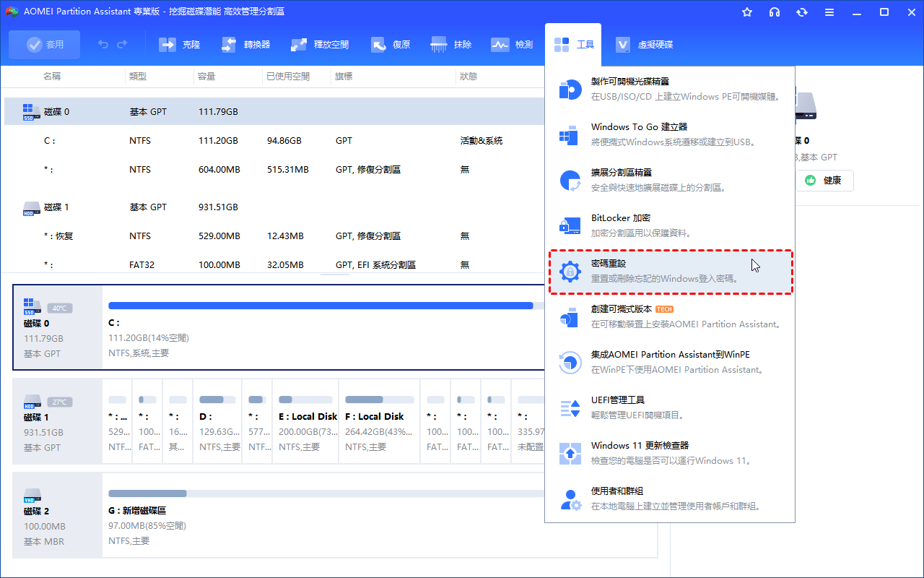The image size is (924, 578).
Task: Click the Apply (套用) button
Action: pos(45,45)
